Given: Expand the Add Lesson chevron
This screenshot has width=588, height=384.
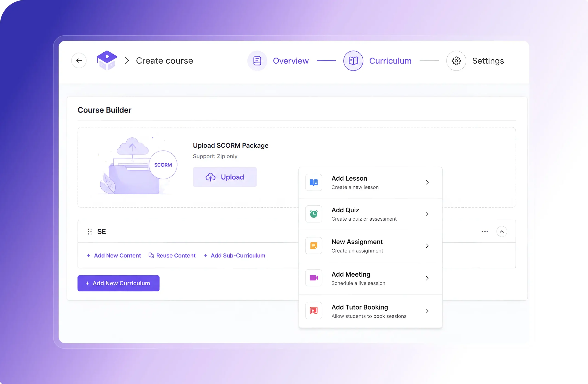Looking at the screenshot, I should (x=427, y=182).
